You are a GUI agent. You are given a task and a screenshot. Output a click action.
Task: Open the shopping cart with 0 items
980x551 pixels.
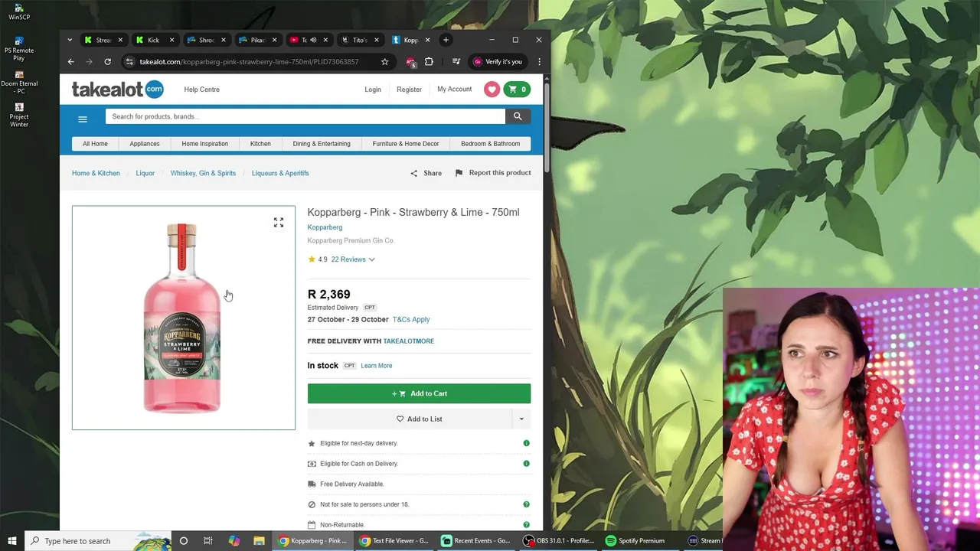click(517, 90)
